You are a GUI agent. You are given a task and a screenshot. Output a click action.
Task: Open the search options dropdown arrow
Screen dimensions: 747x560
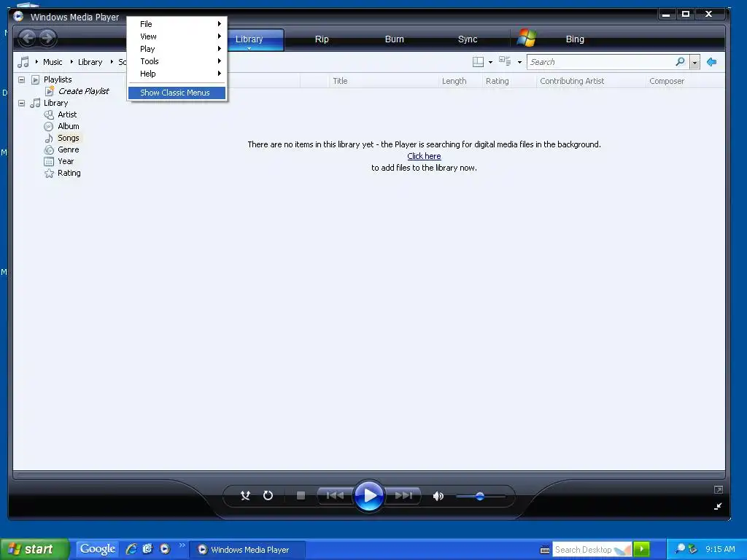[x=695, y=63]
